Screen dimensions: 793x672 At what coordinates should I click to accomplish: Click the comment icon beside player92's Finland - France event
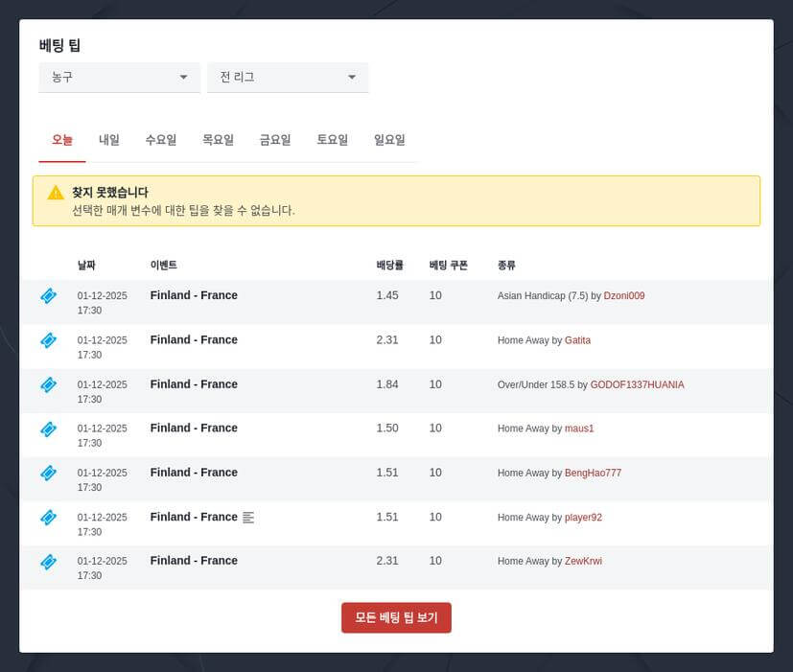[248, 517]
